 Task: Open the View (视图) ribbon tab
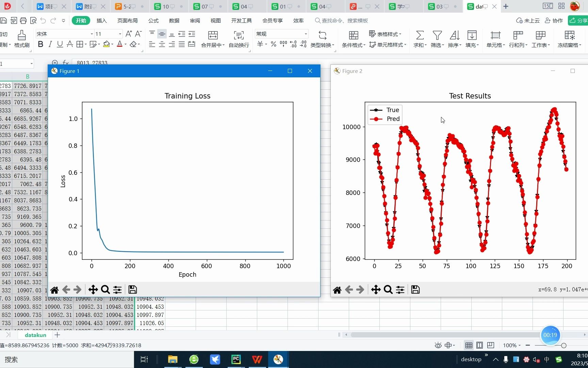coord(216,21)
